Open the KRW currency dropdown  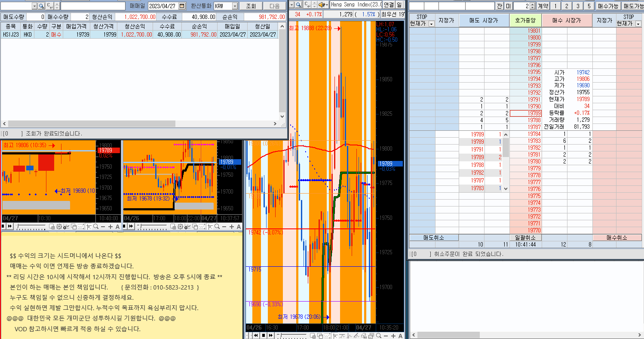(x=235, y=6)
